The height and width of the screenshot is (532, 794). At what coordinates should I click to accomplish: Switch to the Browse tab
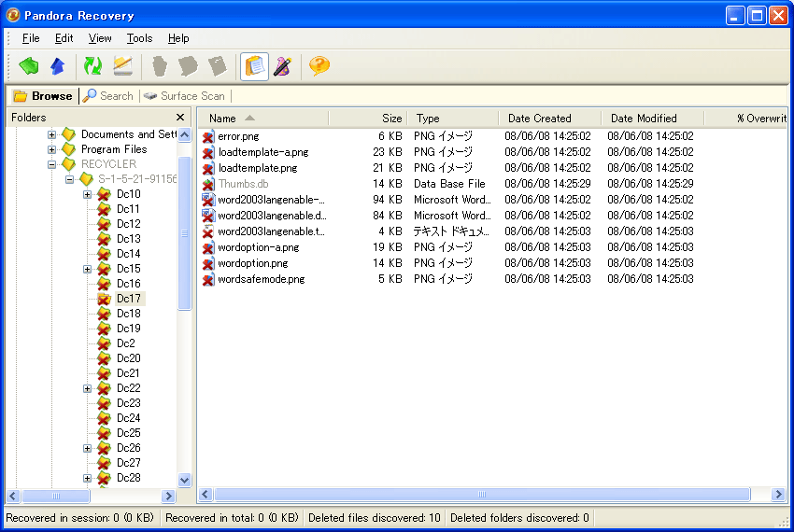43,96
